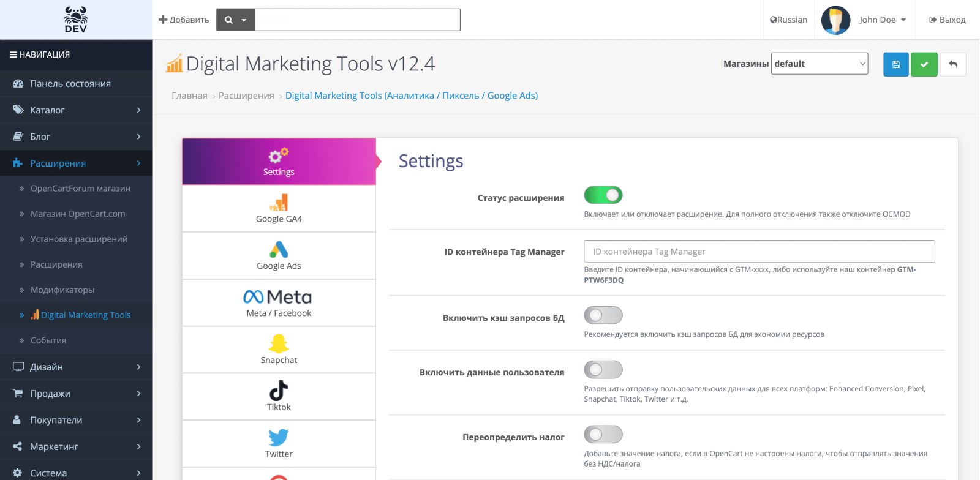The width and height of the screenshot is (980, 480).
Task: Click the hamburger НАВИГАЦИЯ icon
Action: [13, 54]
